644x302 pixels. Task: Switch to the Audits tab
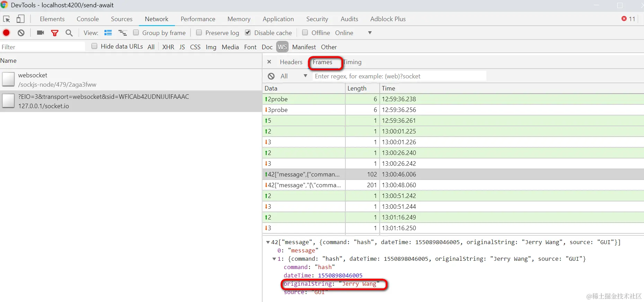(x=349, y=19)
